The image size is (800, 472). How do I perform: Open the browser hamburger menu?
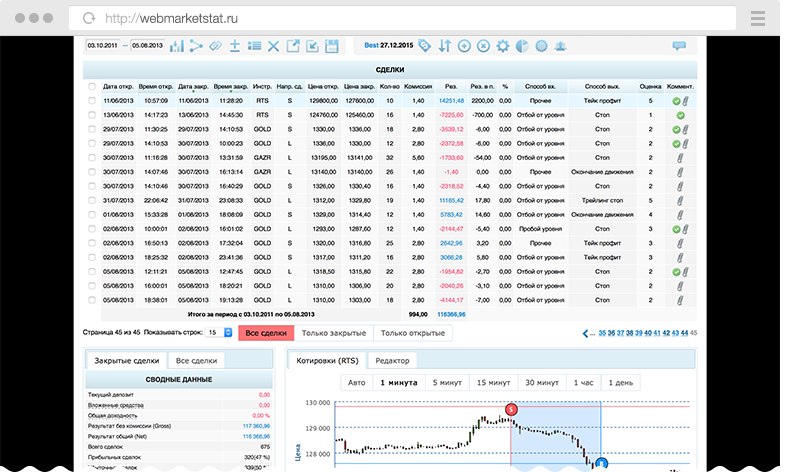click(x=758, y=18)
